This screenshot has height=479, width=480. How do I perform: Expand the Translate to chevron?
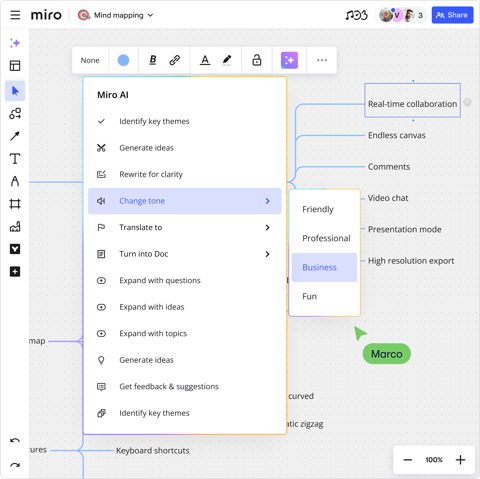click(267, 227)
